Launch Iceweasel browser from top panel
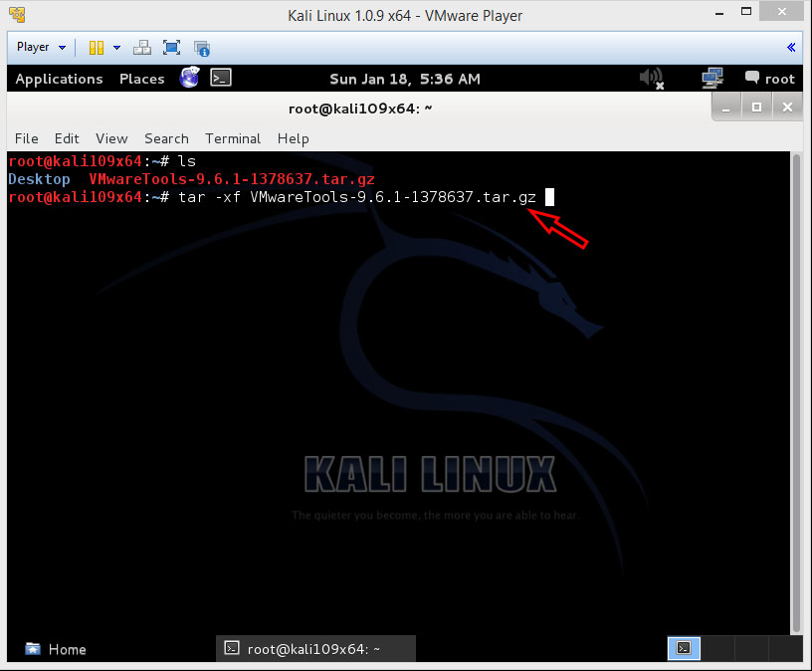Screen dimensions: 812x671 pyautogui.click(x=189, y=78)
